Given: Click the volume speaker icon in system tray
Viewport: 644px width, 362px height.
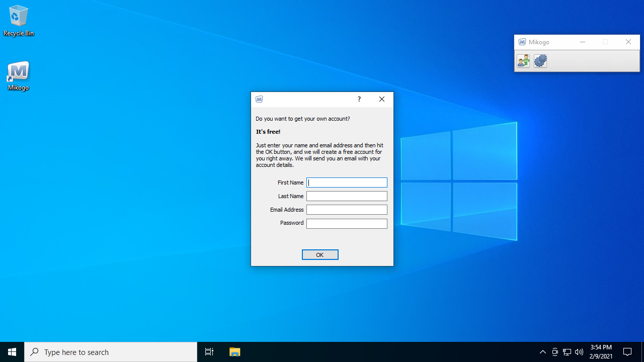Looking at the screenshot, I should coord(579,352).
